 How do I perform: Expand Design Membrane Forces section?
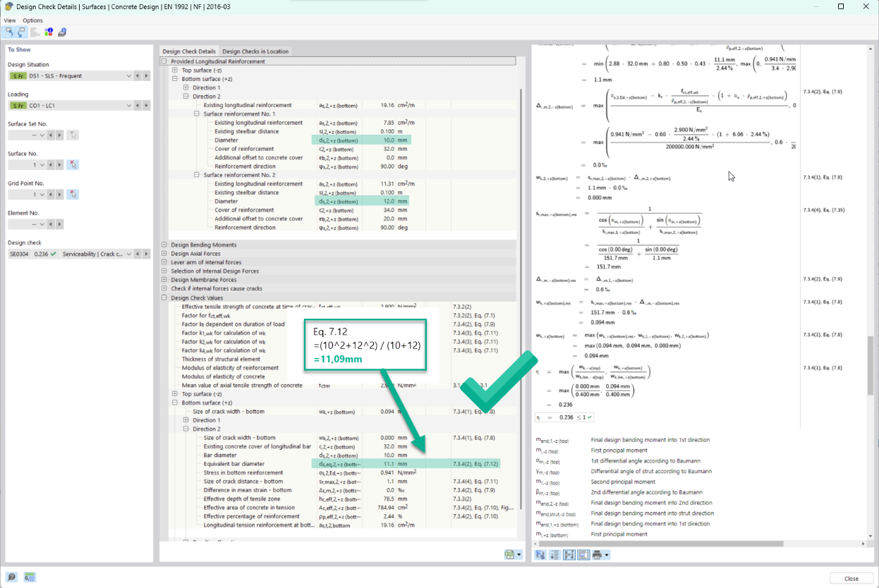pos(164,280)
